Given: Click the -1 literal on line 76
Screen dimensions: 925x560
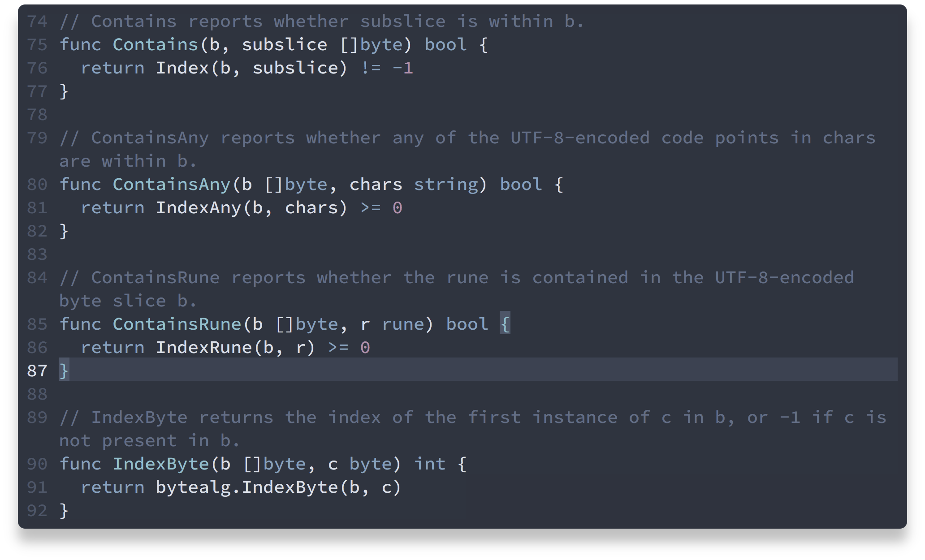Looking at the screenshot, I should 402,68.
